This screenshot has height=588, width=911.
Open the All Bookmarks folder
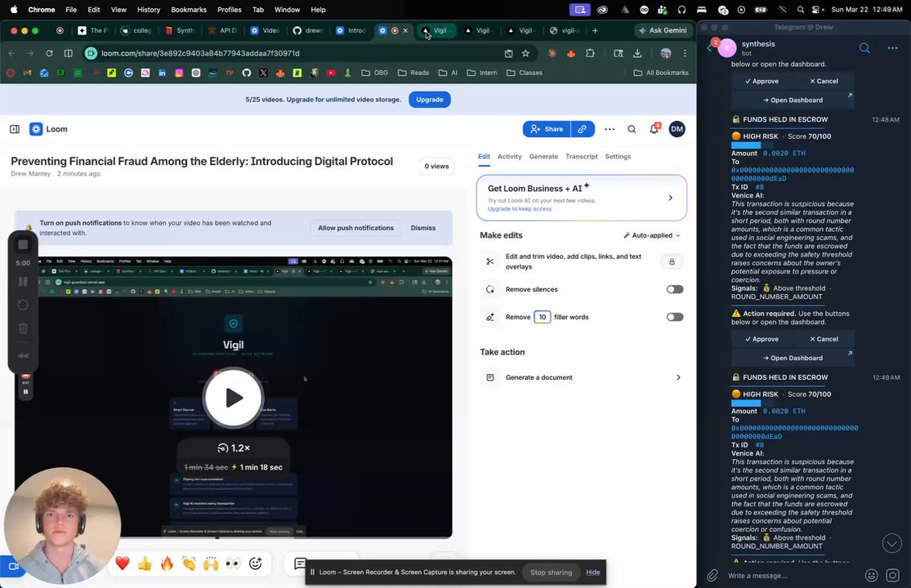661,73
